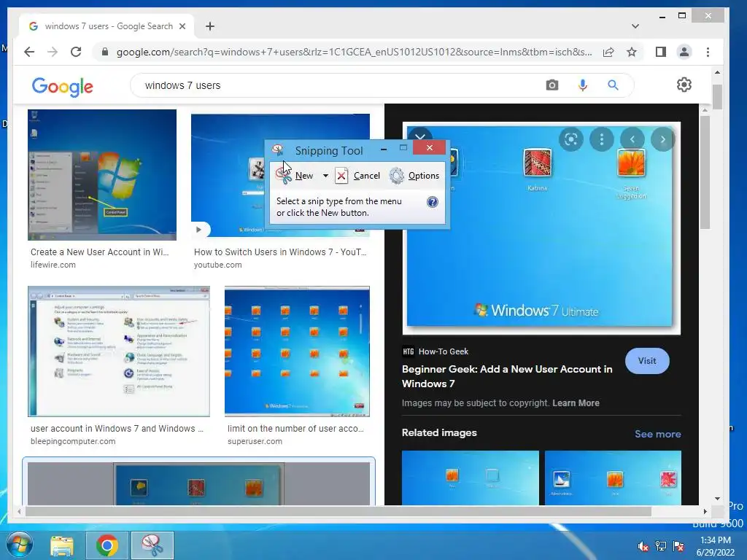Screen dimensions: 747x560
Task: Open preview panel more options dots
Action: click(x=602, y=139)
